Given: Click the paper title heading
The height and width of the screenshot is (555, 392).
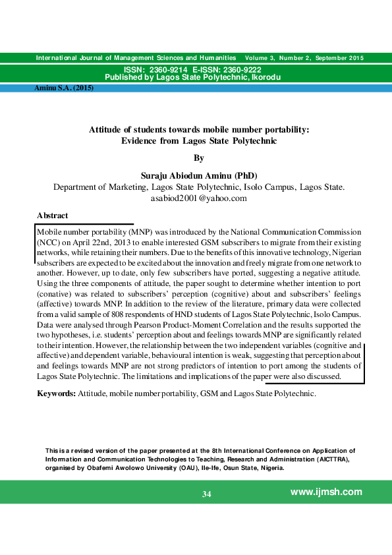Looking at the screenshot, I should tap(199, 135).
